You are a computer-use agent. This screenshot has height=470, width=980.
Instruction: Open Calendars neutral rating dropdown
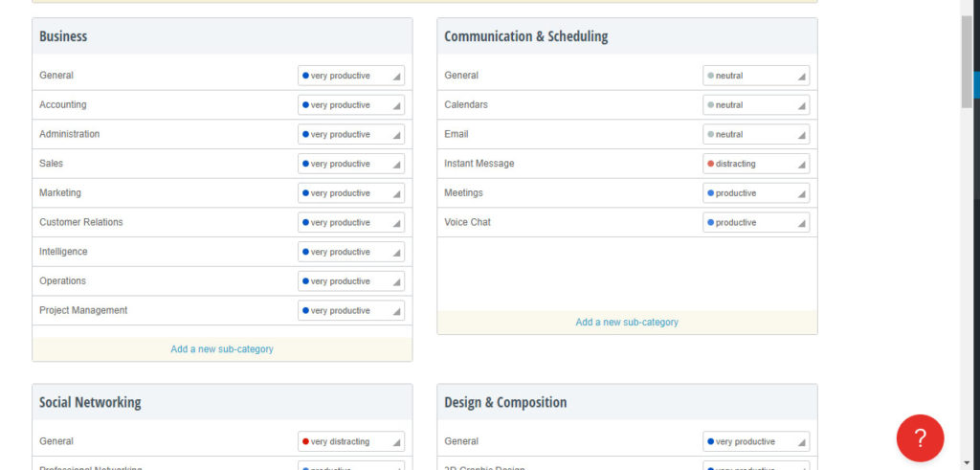(x=756, y=105)
